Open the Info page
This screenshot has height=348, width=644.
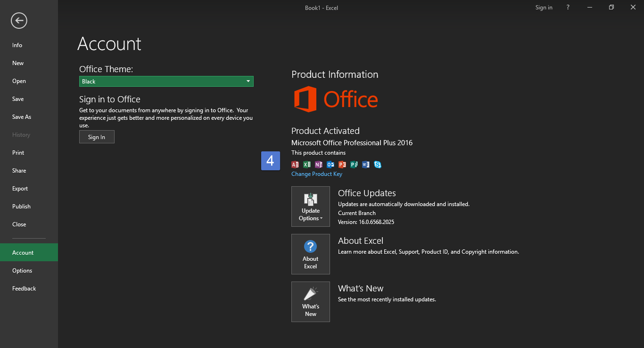pyautogui.click(x=29, y=45)
